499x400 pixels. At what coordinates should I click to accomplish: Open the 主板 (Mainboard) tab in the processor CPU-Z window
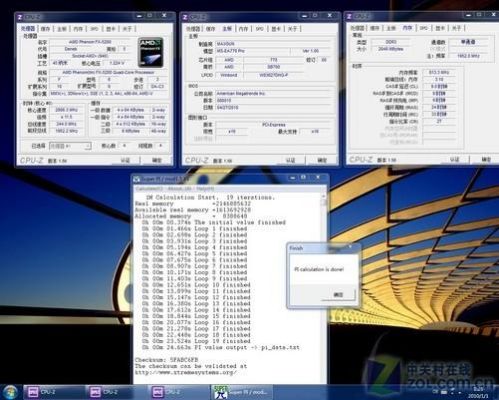point(62,29)
